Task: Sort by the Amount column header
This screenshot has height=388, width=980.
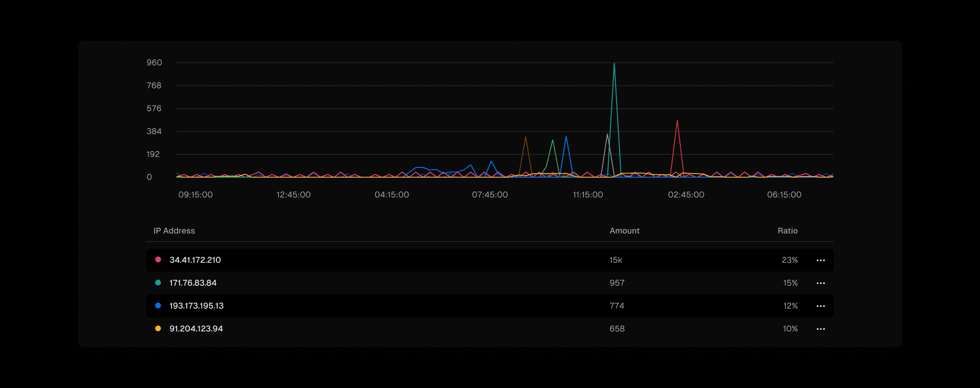Action: [x=624, y=231]
